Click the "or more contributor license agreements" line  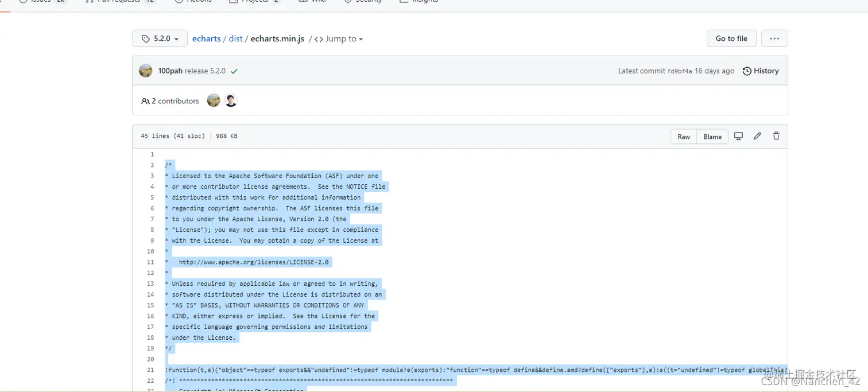(x=275, y=187)
